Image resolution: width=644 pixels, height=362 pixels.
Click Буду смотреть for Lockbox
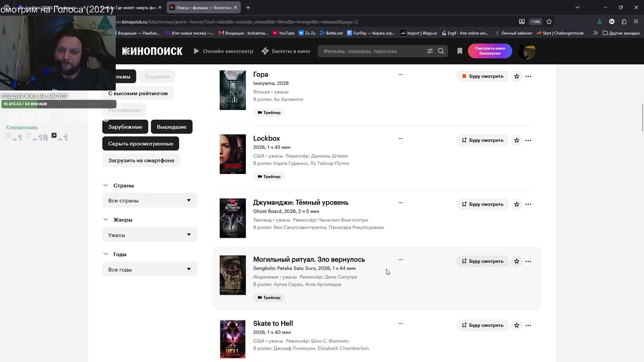click(x=482, y=140)
